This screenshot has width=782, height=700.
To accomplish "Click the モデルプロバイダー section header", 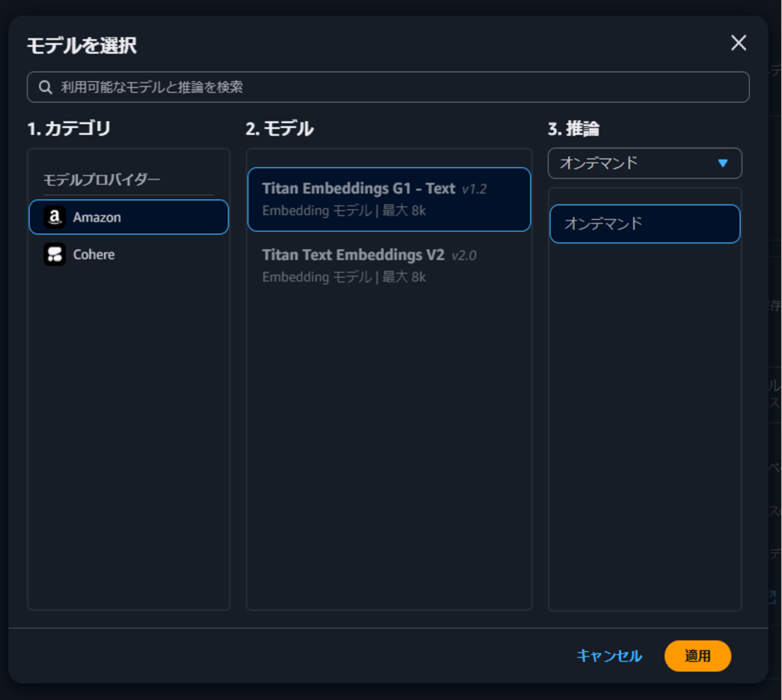I will [x=102, y=180].
